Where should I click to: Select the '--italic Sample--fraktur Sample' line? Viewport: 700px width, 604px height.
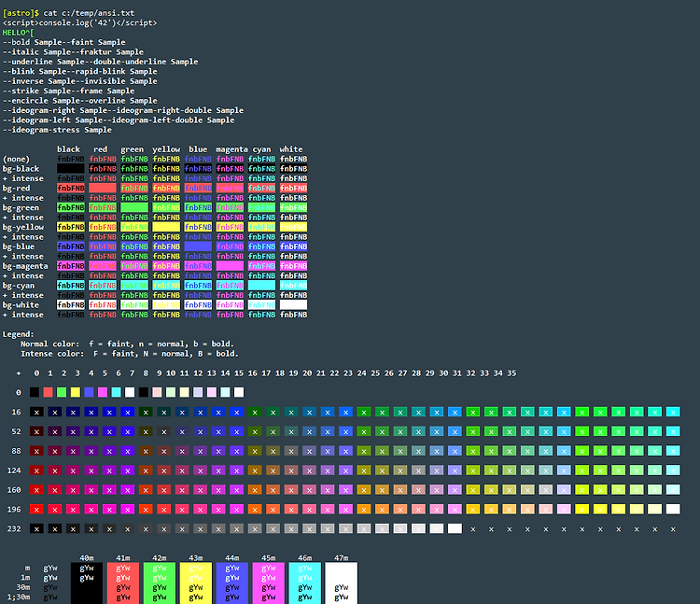73,52
